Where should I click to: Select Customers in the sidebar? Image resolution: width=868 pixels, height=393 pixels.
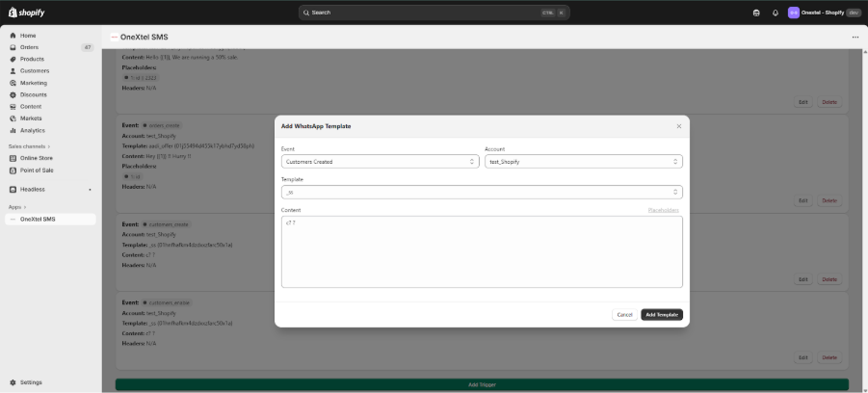click(34, 70)
